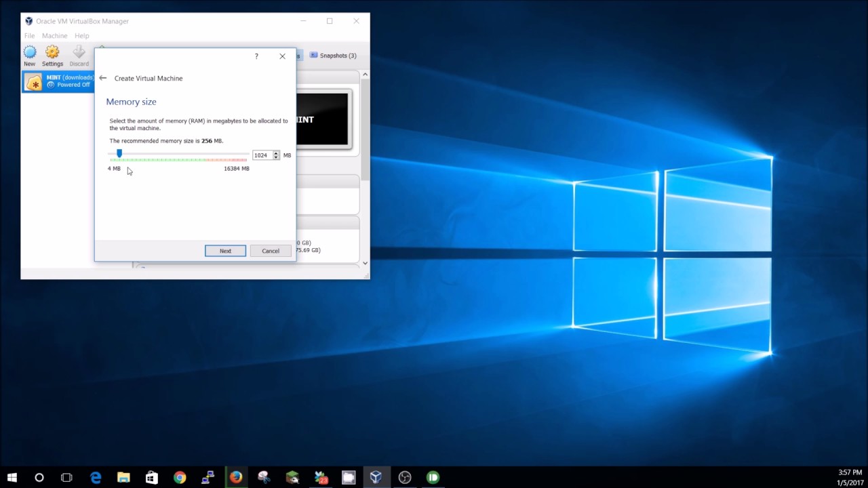Open taskbar app with red 23 badge
This screenshot has width=868, height=488.
321,477
